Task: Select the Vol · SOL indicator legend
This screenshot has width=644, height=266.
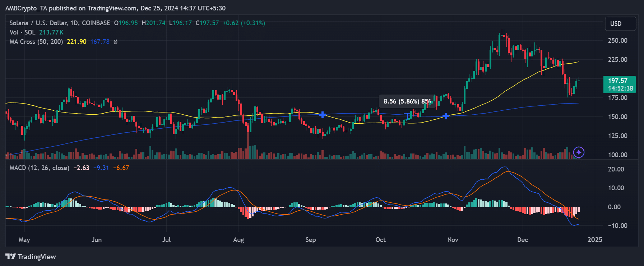Action: pyautogui.click(x=22, y=32)
